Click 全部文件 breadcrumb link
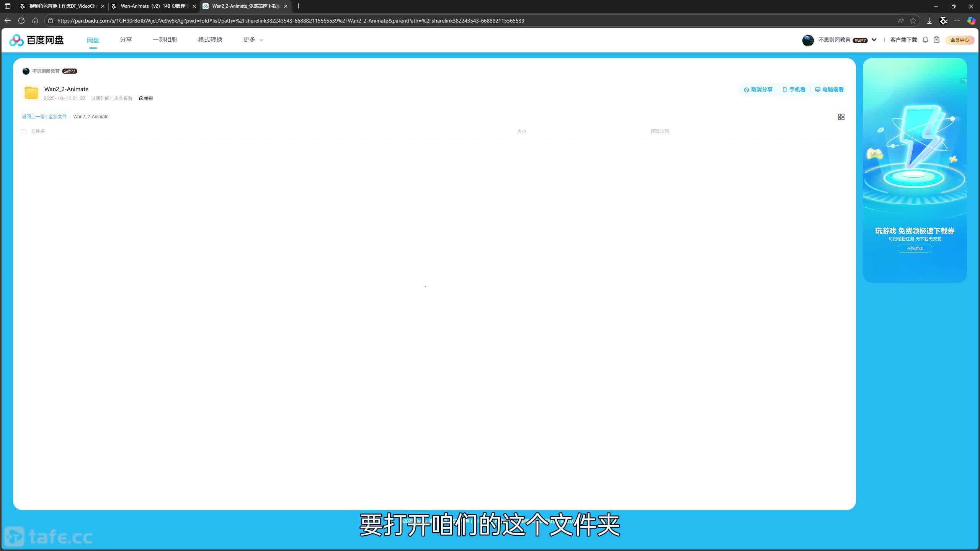Screen dimensions: 980x551 (x=57, y=117)
